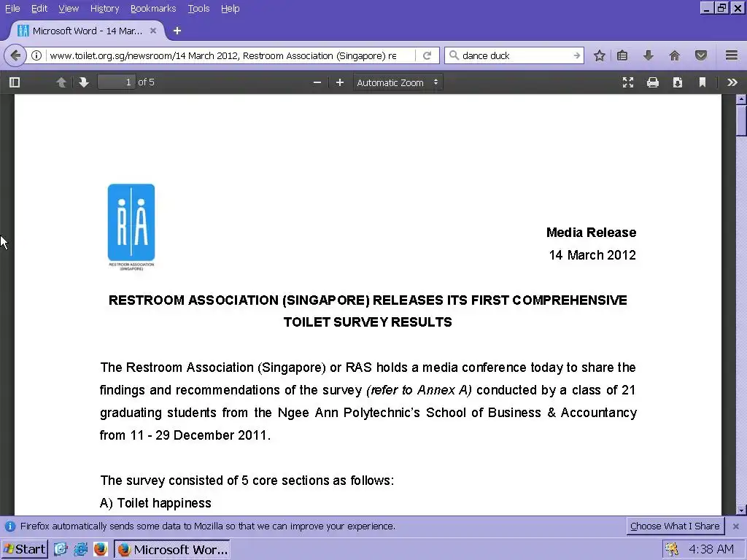The width and height of the screenshot is (747, 560).
Task: Open the Help menu
Action: 230,9
